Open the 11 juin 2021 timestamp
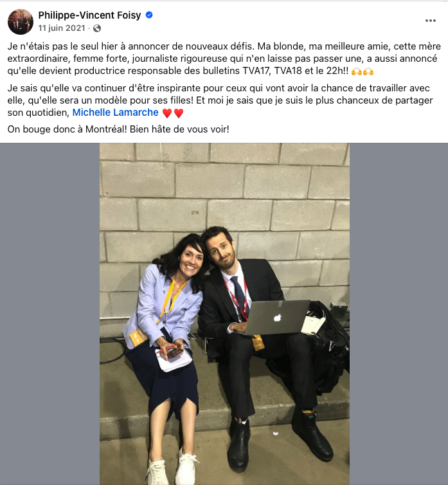The height and width of the screenshot is (485, 448). pyautogui.click(x=62, y=28)
